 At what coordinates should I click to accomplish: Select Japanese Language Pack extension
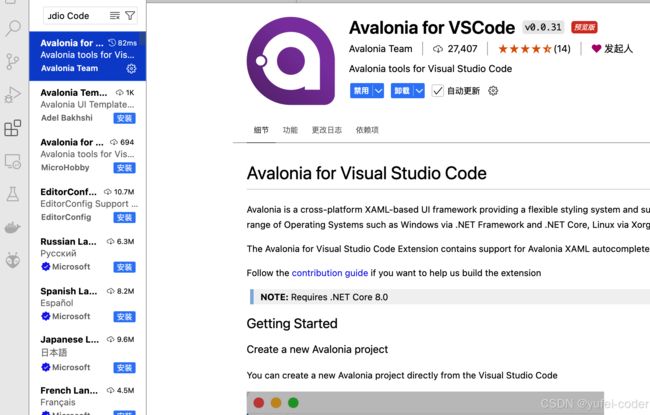pos(87,354)
